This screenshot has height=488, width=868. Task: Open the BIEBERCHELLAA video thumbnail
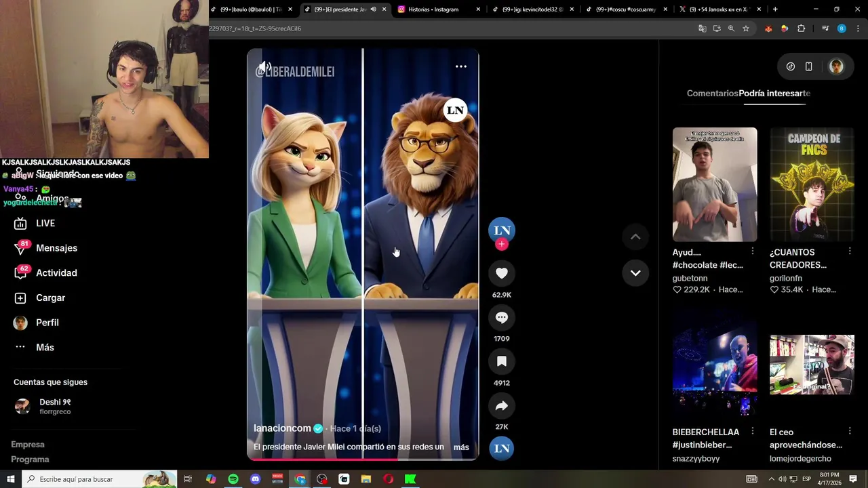[715, 364]
